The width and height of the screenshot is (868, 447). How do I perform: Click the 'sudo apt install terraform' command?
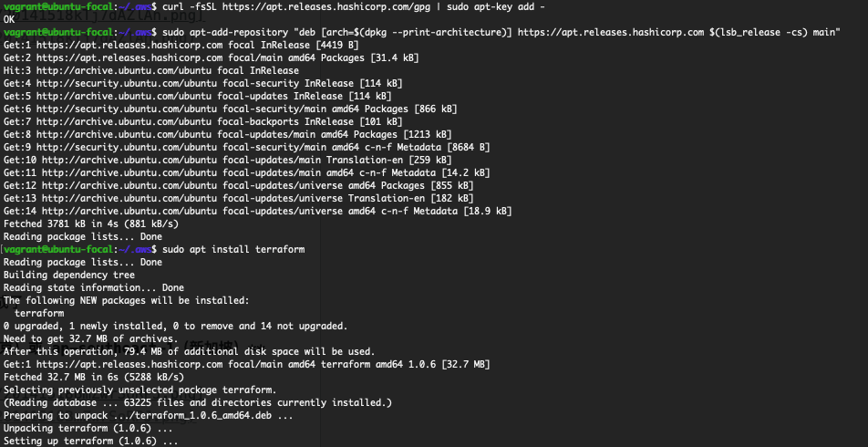tap(233, 249)
